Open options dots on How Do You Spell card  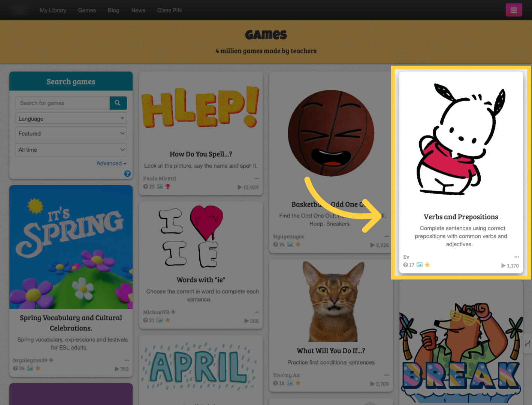pyautogui.click(x=257, y=178)
